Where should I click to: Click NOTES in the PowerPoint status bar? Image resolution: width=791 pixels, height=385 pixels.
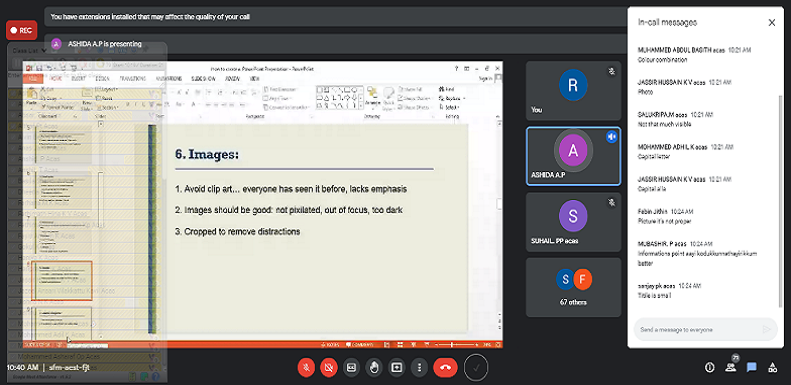pyautogui.click(x=330, y=345)
